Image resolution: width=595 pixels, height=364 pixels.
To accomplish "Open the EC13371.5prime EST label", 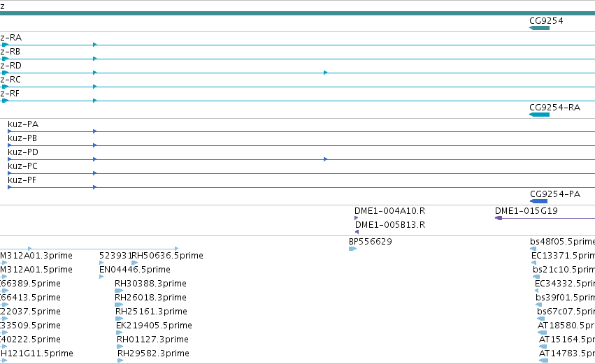I will click(x=563, y=256).
